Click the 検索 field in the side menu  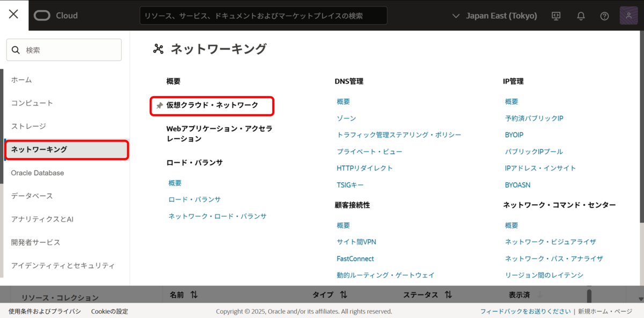(x=64, y=50)
